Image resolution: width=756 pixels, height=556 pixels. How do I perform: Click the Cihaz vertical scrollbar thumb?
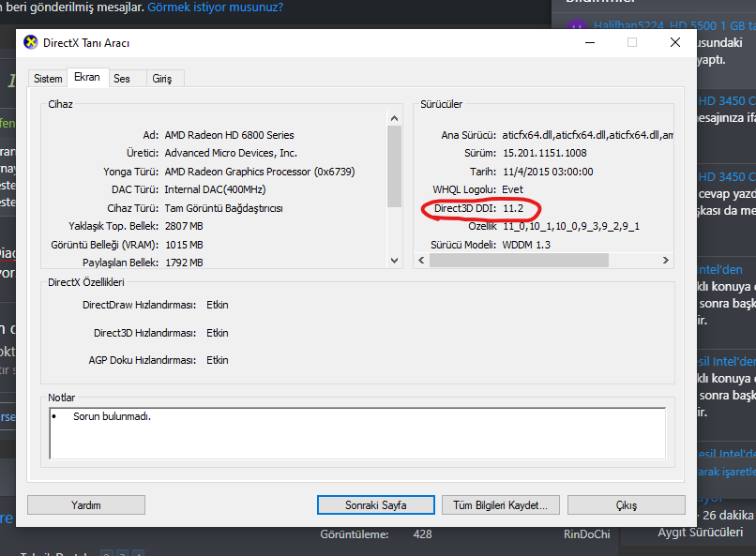click(394, 166)
